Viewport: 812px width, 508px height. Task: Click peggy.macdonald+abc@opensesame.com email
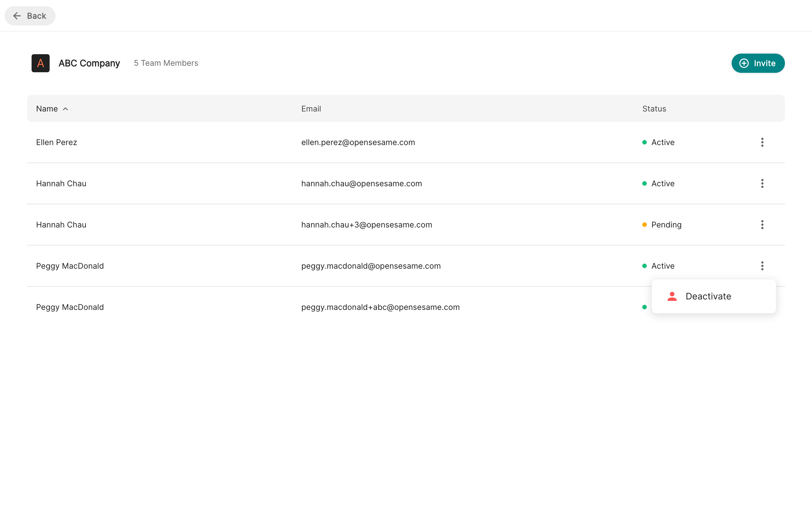[381, 307]
